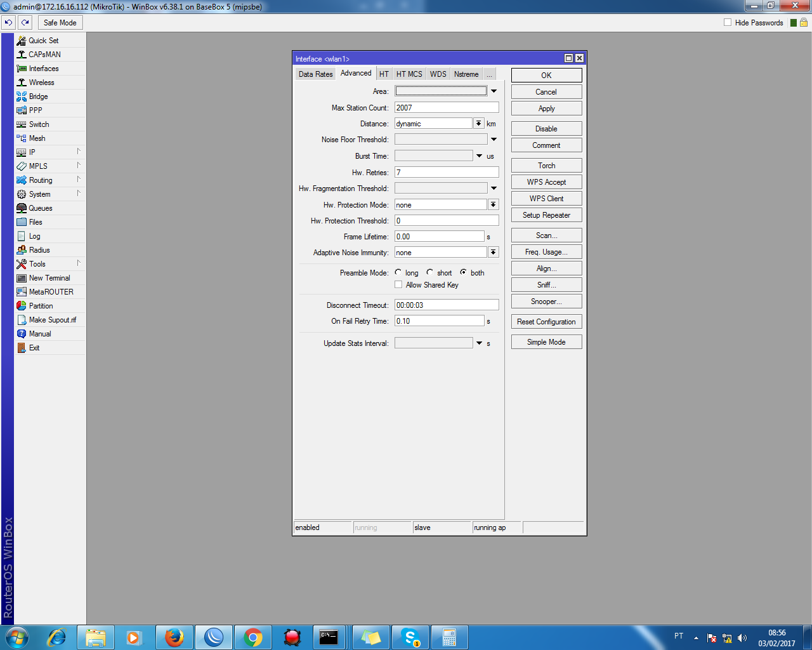The image size is (812, 650).
Task: Select the long preamble mode radio button
Action: coord(398,272)
